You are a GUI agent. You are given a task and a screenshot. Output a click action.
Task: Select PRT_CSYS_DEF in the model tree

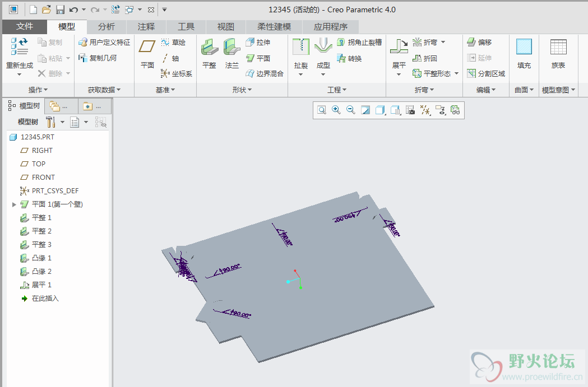tap(49, 190)
